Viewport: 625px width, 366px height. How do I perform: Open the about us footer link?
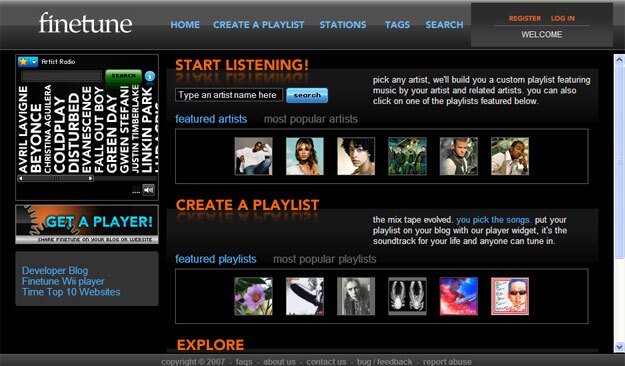279,362
